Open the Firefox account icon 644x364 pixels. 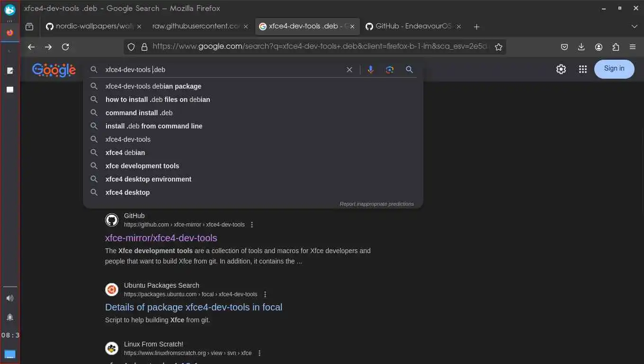(599, 47)
